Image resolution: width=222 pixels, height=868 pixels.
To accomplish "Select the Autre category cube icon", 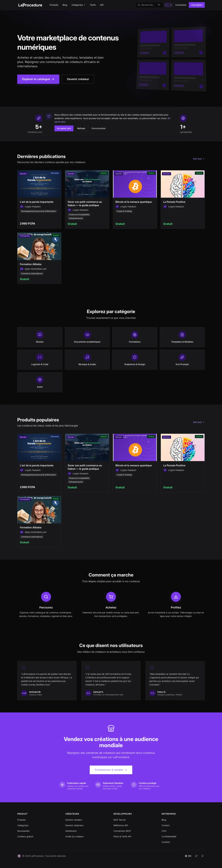I will (40, 380).
